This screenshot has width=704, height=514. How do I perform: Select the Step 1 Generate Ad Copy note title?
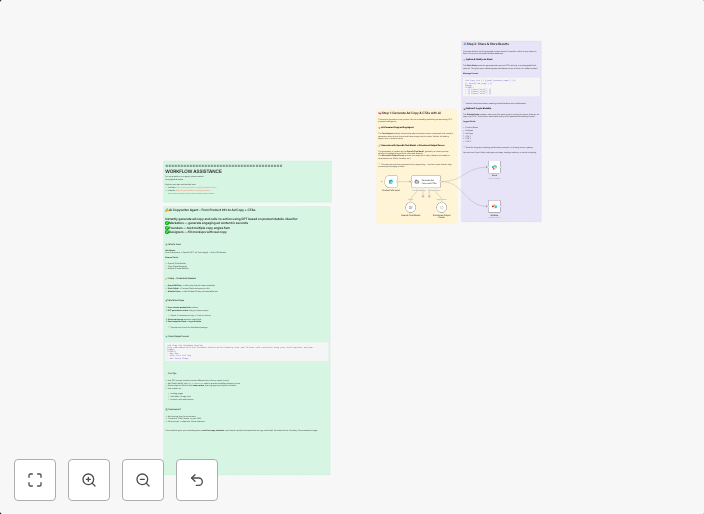410,113
